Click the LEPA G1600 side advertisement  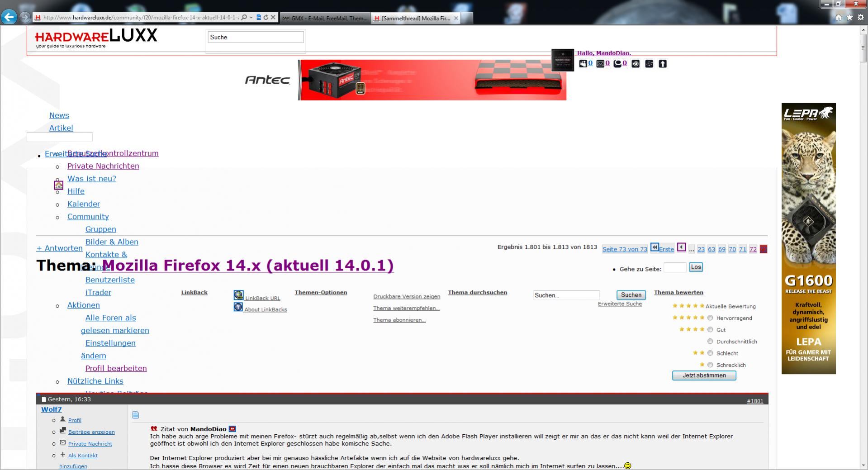point(809,238)
